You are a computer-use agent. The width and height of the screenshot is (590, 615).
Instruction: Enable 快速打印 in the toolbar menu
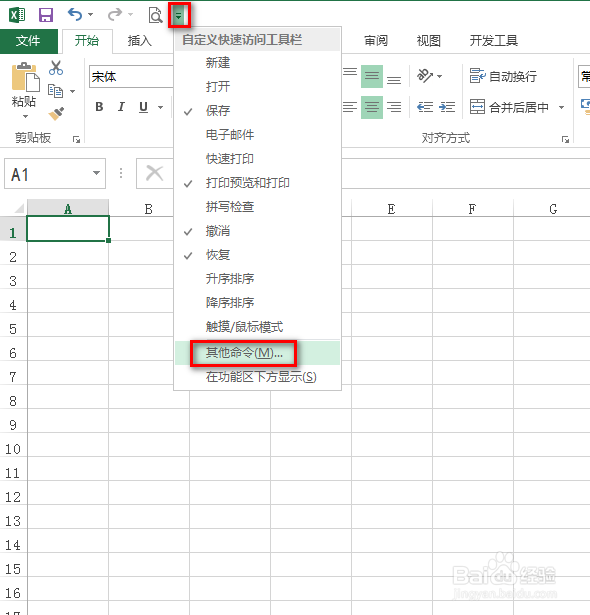click(x=257, y=158)
